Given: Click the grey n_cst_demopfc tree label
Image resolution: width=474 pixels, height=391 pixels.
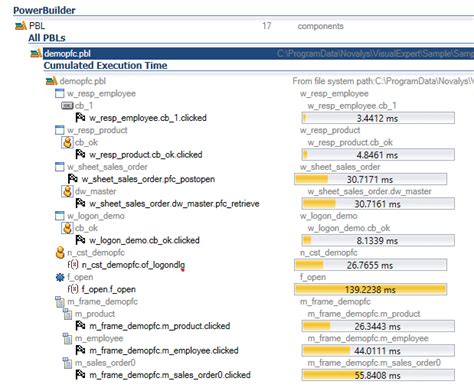Looking at the screenshot, I should click(96, 253).
